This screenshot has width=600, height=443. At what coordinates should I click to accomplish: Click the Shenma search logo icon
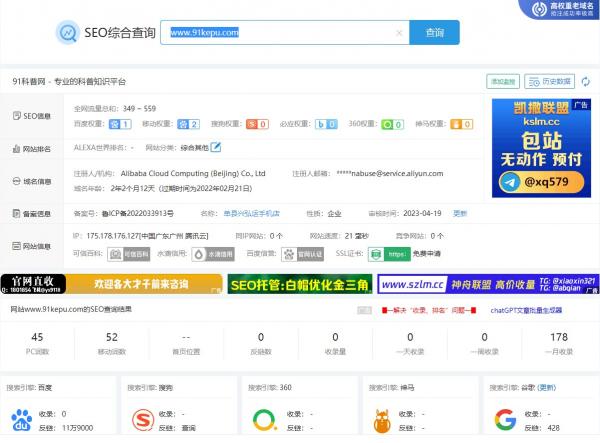click(382, 421)
